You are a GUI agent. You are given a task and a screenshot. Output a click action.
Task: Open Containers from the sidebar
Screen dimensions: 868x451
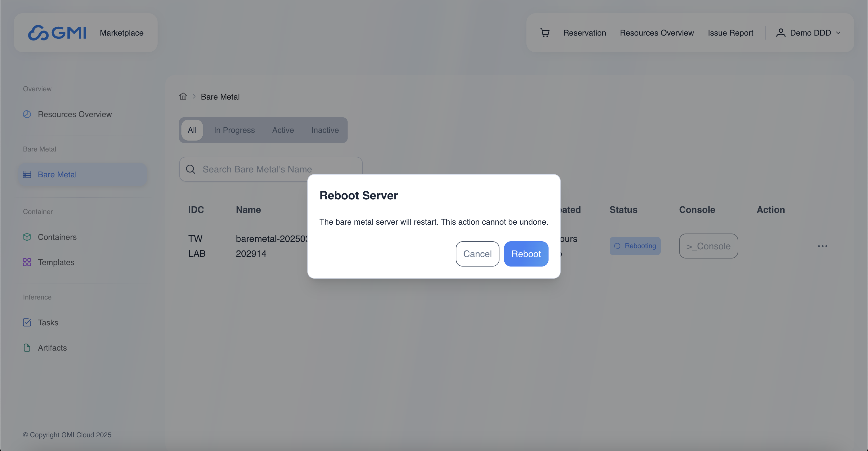83,237
